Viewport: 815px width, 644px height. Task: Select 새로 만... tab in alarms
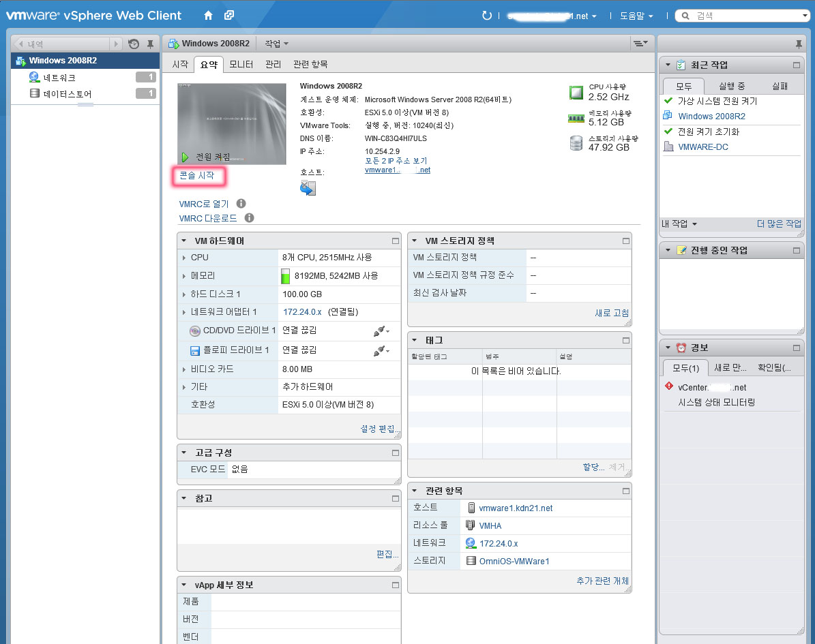coord(730,368)
